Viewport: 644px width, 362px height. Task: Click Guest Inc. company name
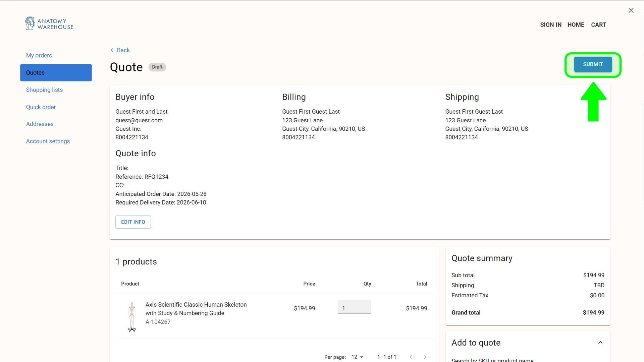tap(128, 129)
